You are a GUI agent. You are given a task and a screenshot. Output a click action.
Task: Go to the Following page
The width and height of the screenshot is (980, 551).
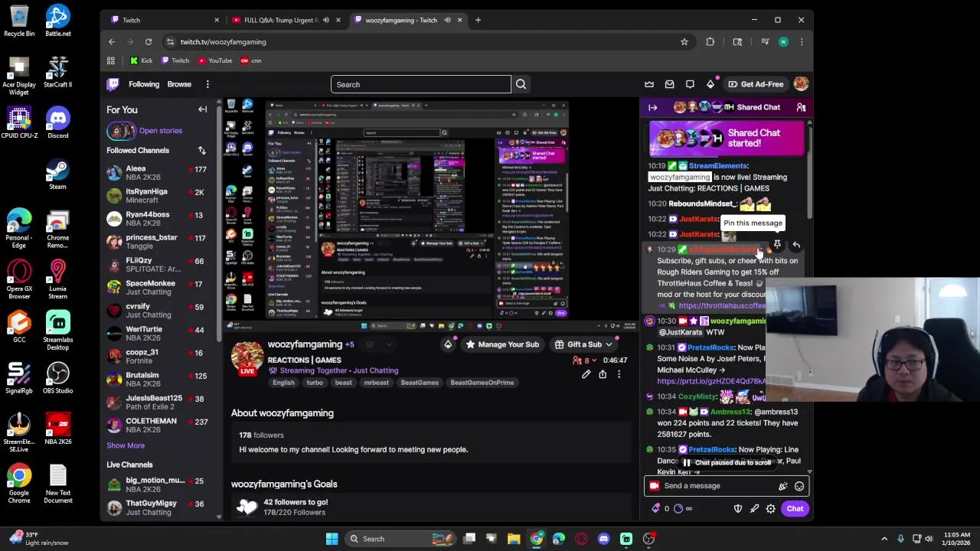pyautogui.click(x=144, y=84)
